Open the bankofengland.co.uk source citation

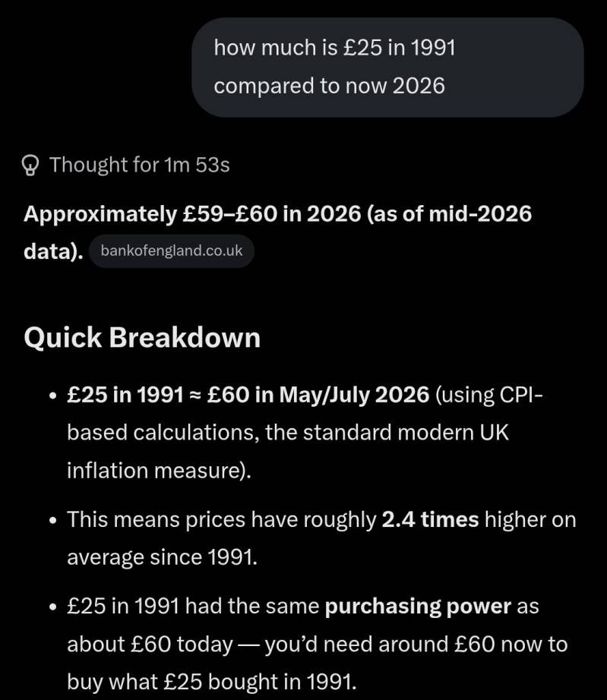172,251
